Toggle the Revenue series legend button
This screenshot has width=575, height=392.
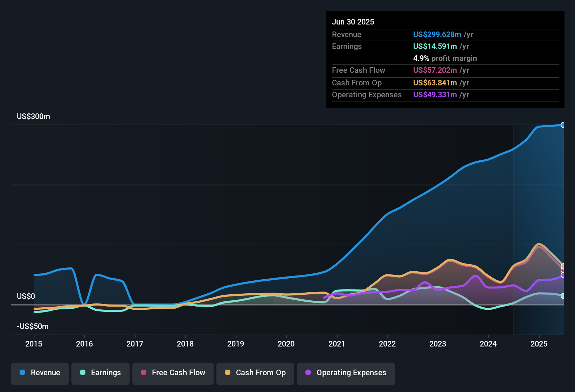(x=40, y=373)
